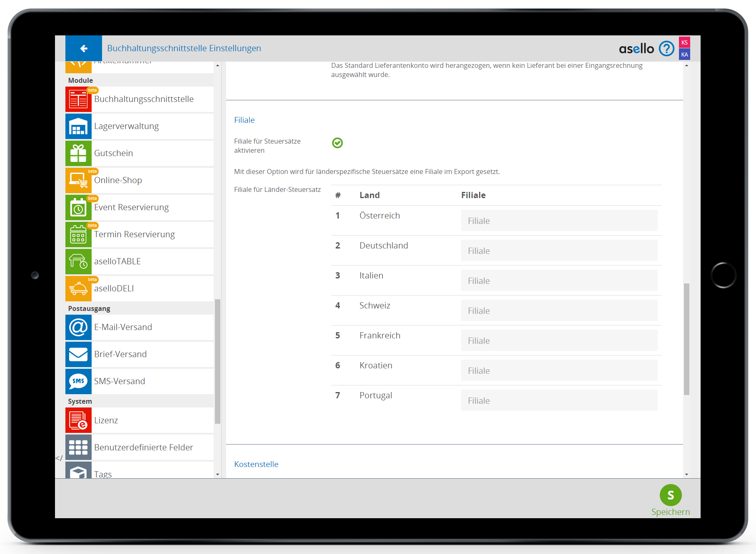Open the Online-Shop cart icon

pyautogui.click(x=78, y=181)
